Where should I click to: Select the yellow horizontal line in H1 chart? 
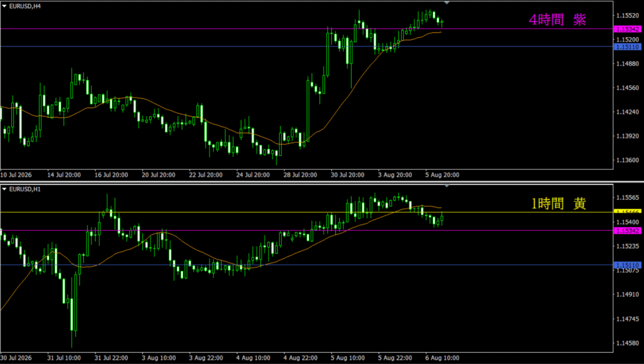pyautogui.click(x=306, y=212)
